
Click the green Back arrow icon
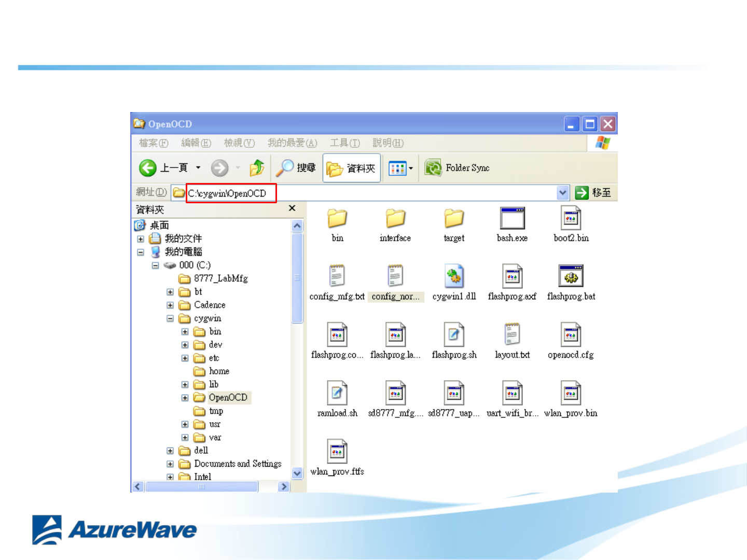(148, 167)
